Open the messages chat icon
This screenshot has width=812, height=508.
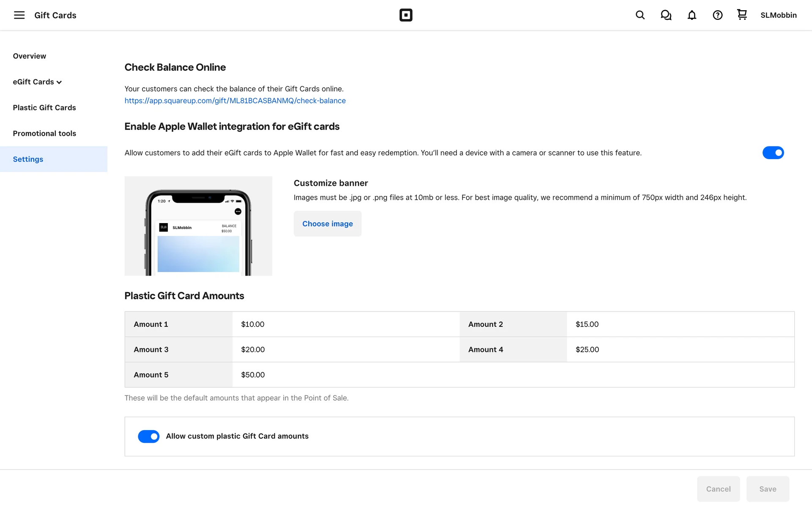(x=666, y=15)
